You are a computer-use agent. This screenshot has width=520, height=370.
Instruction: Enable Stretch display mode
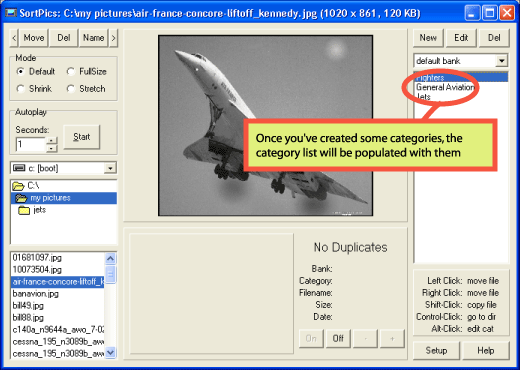coord(70,89)
